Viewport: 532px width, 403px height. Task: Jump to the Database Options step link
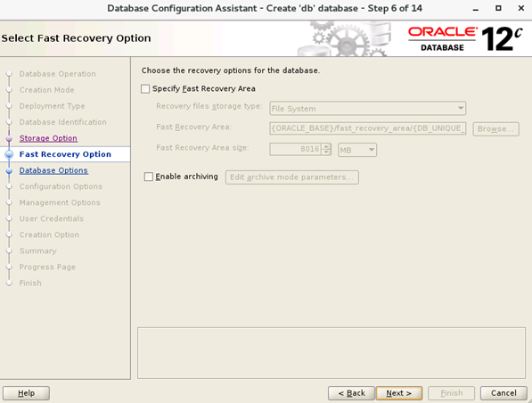tap(53, 170)
